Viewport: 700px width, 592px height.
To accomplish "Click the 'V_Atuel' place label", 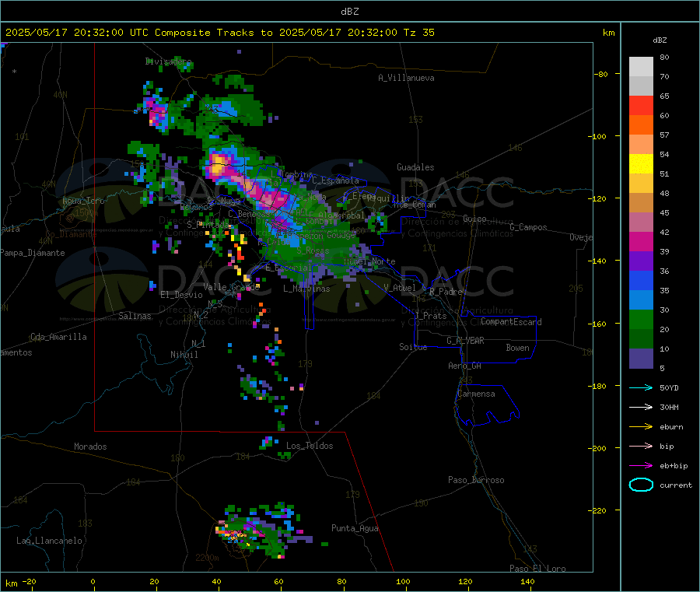I will tap(400, 288).
